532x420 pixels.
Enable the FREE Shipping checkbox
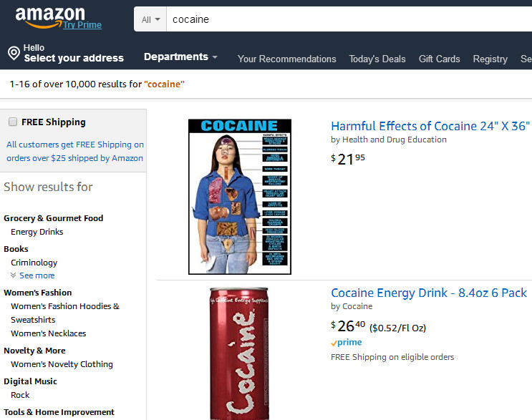pos(12,122)
